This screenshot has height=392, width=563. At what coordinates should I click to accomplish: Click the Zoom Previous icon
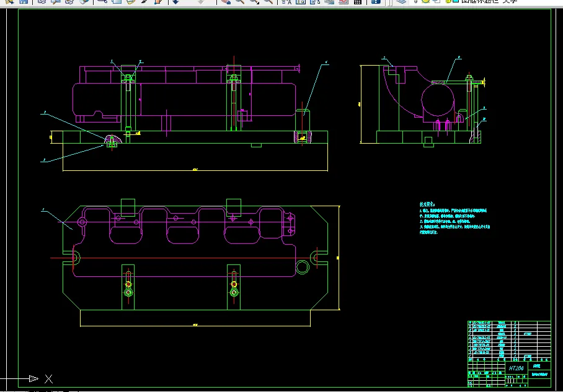pos(268,2)
